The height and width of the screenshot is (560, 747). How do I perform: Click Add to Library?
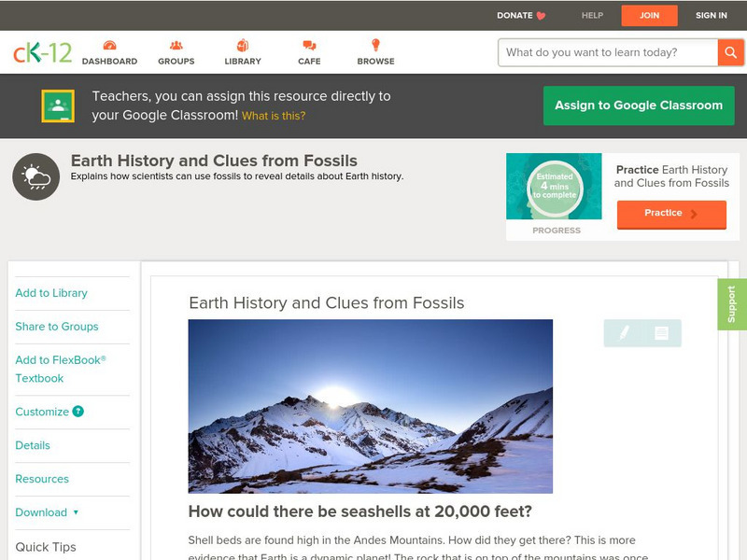pos(51,293)
